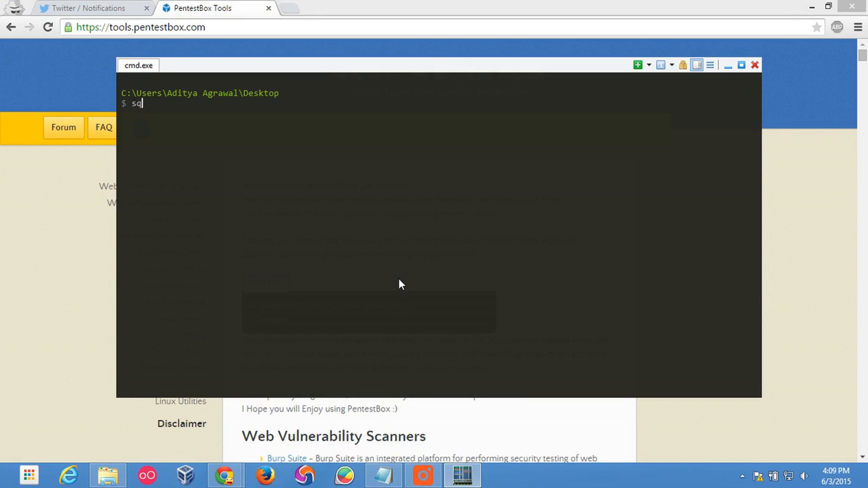Image resolution: width=868 pixels, height=488 pixels.
Task: Toggle the maximize state of cmd.exe window
Action: click(x=742, y=65)
